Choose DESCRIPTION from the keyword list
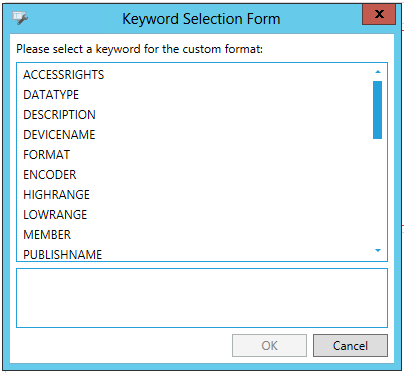 pyautogui.click(x=59, y=115)
